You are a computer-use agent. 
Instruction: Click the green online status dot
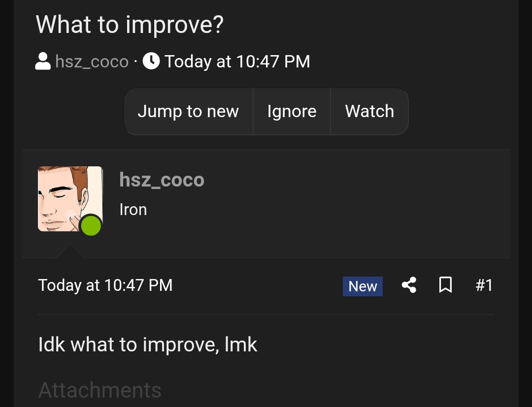pyautogui.click(x=91, y=226)
